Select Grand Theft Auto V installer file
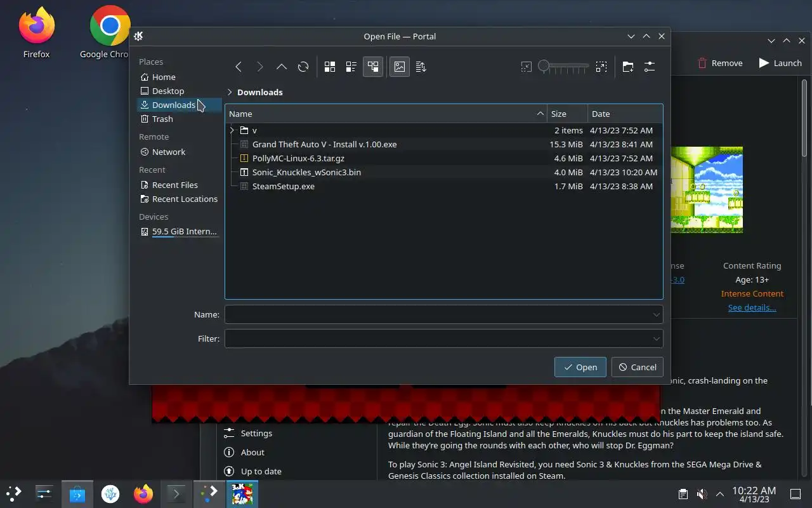Viewport: 812px width, 508px height. (x=444, y=144)
